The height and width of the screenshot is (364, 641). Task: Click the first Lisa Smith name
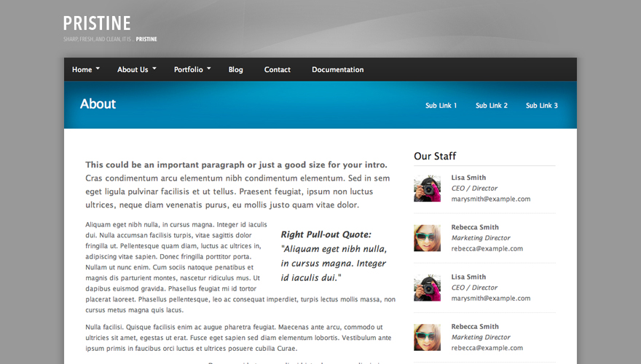[x=468, y=178]
